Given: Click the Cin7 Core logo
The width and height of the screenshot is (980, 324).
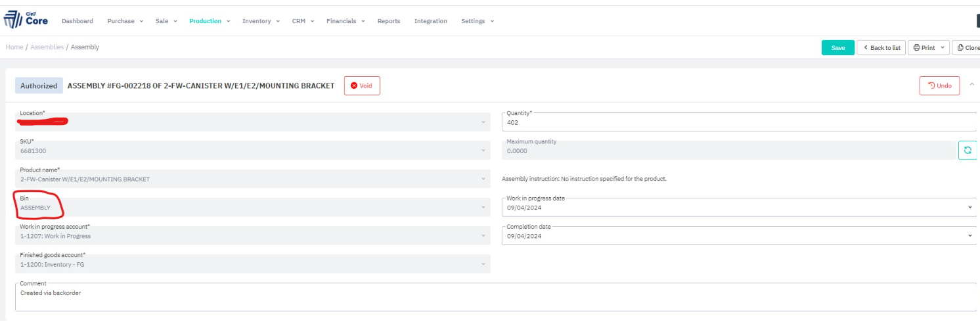Looking at the screenshot, I should coord(26,20).
